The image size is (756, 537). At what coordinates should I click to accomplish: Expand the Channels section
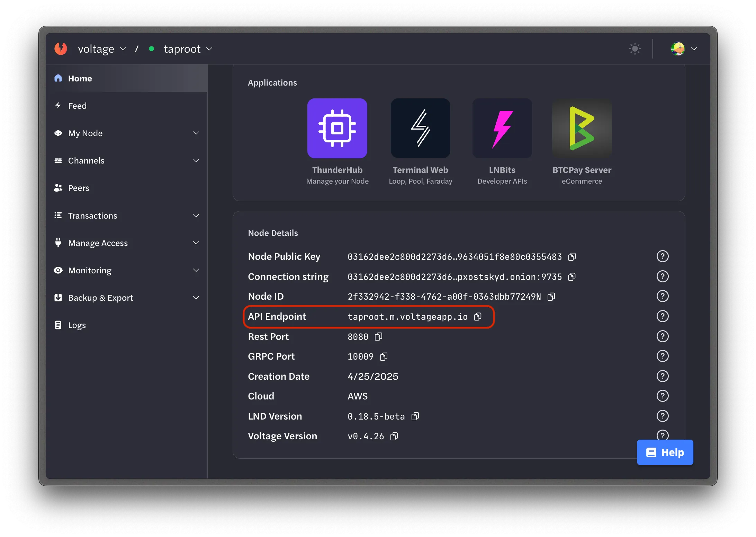(196, 160)
